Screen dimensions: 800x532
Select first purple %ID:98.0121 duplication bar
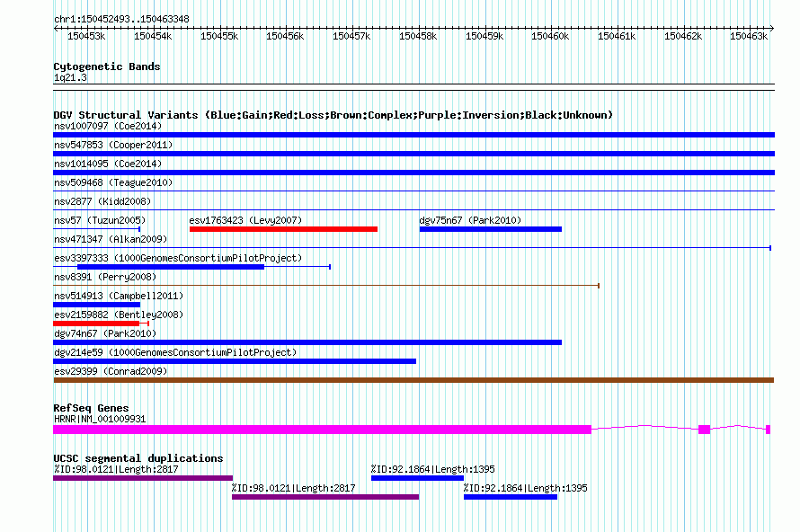pos(143,478)
